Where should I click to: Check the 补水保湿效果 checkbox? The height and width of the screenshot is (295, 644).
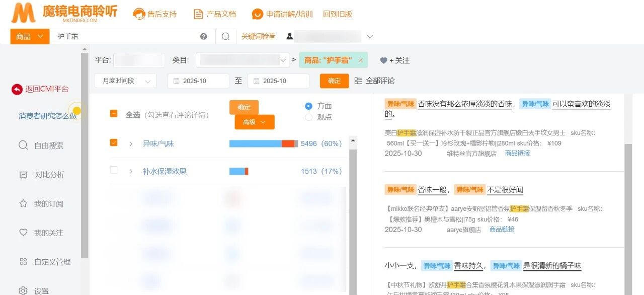pos(114,171)
